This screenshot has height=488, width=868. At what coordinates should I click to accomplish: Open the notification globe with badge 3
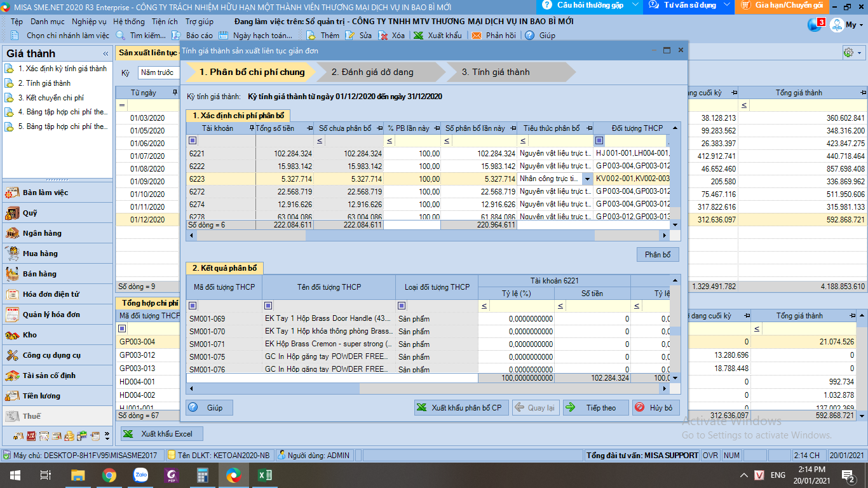(x=816, y=25)
